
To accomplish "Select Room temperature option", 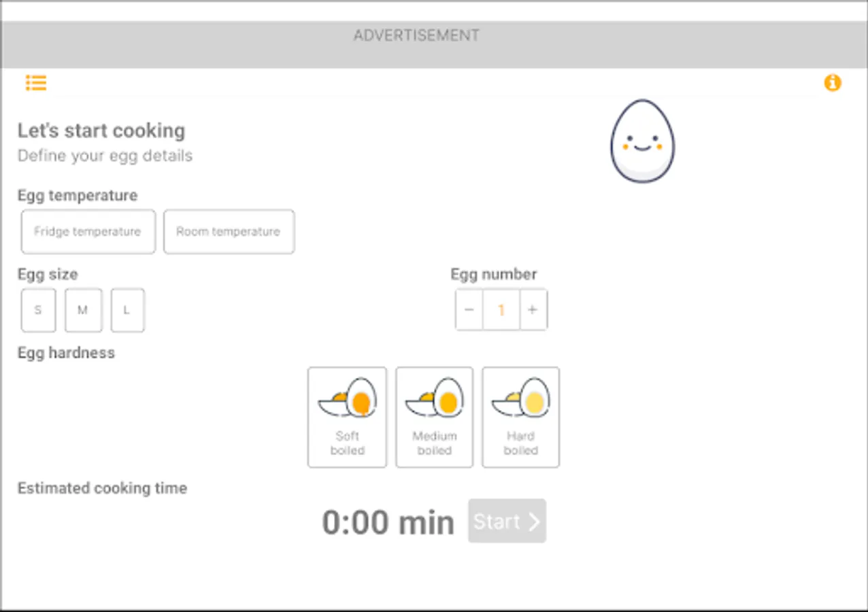I will pos(229,232).
